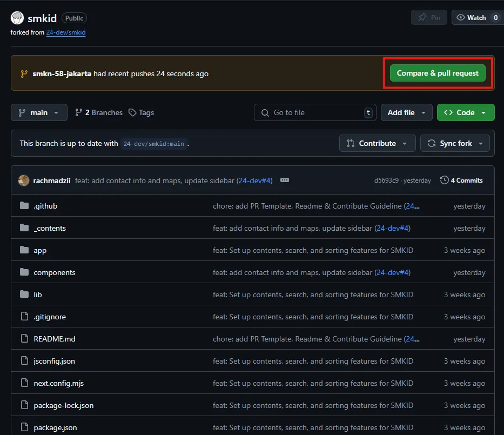Click the .github folder icon

pyautogui.click(x=24, y=205)
